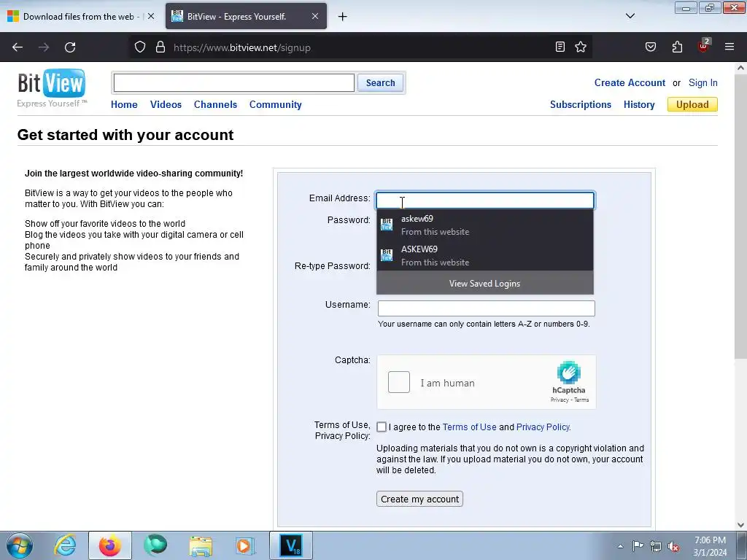The height and width of the screenshot is (560, 747).
Task: Open the green globe browser taskbar icon
Action: click(x=155, y=545)
